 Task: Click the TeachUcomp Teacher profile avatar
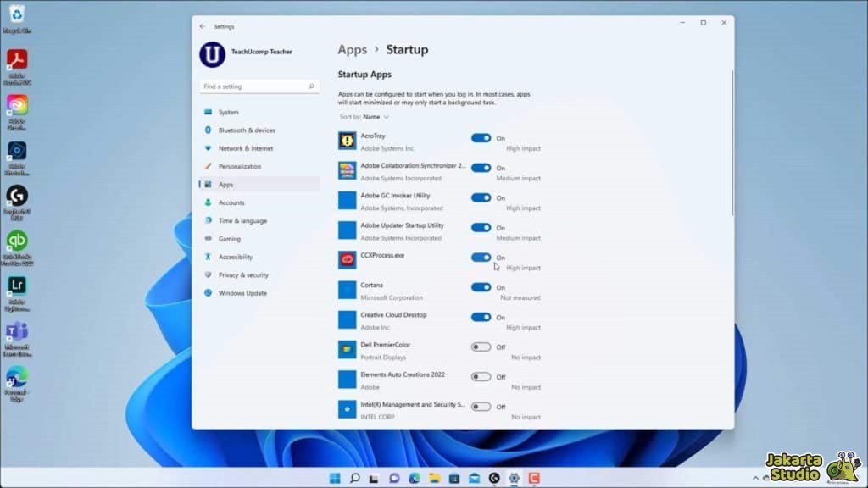coord(212,54)
